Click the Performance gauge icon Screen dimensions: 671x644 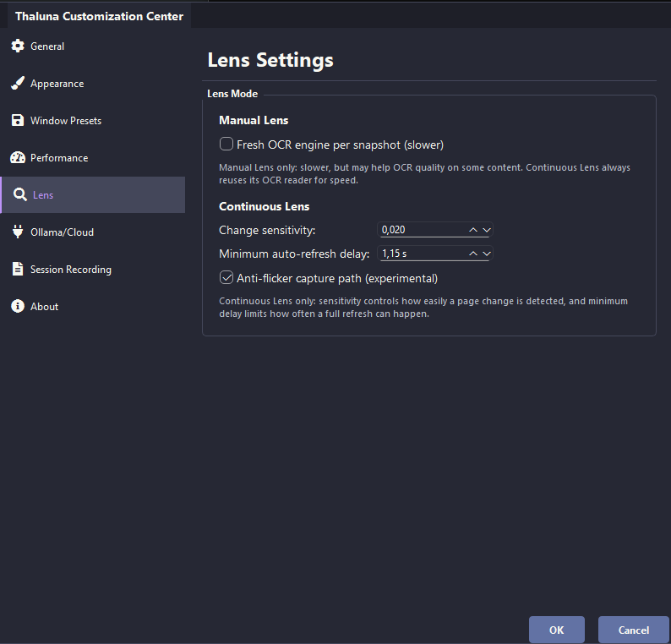(x=18, y=157)
